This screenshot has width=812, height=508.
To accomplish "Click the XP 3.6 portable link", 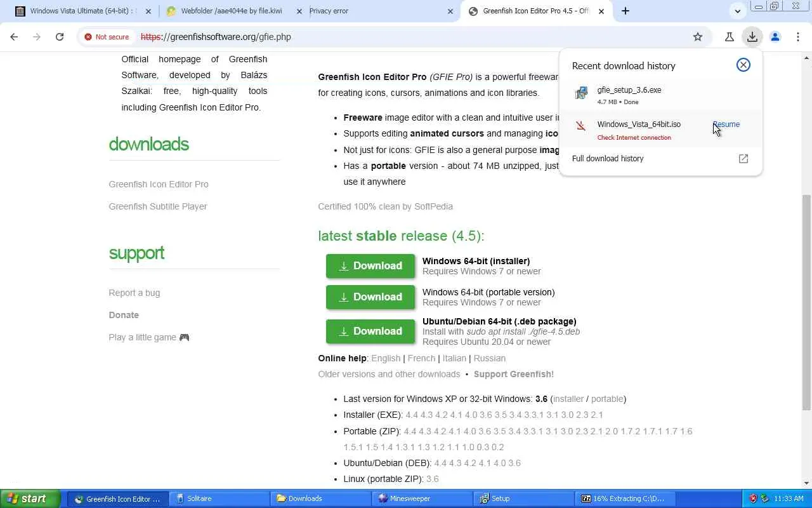I will (607, 399).
